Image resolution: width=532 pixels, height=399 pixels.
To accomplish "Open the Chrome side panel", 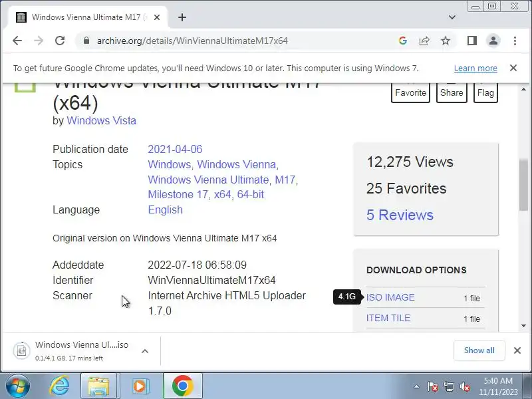I will pyautogui.click(x=472, y=41).
